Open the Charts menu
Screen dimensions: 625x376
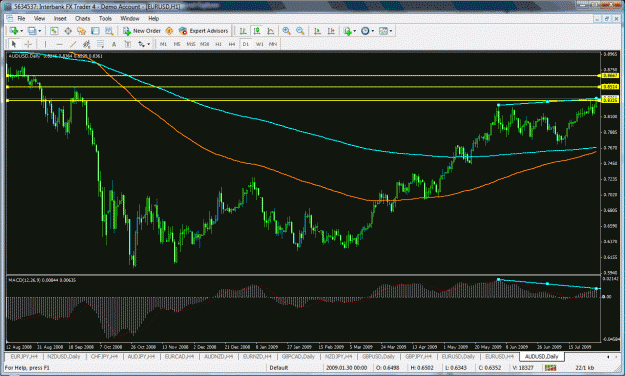click(x=83, y=18)
